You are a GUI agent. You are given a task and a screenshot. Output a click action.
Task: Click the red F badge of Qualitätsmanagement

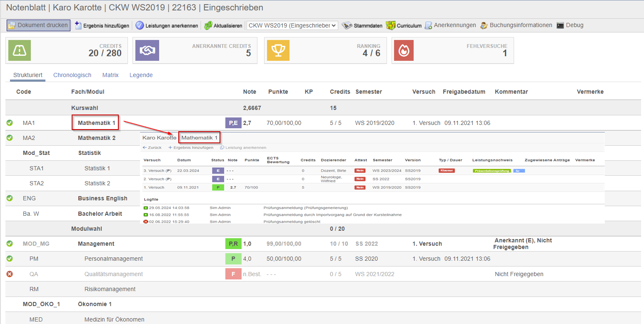(x=233, y=274)
